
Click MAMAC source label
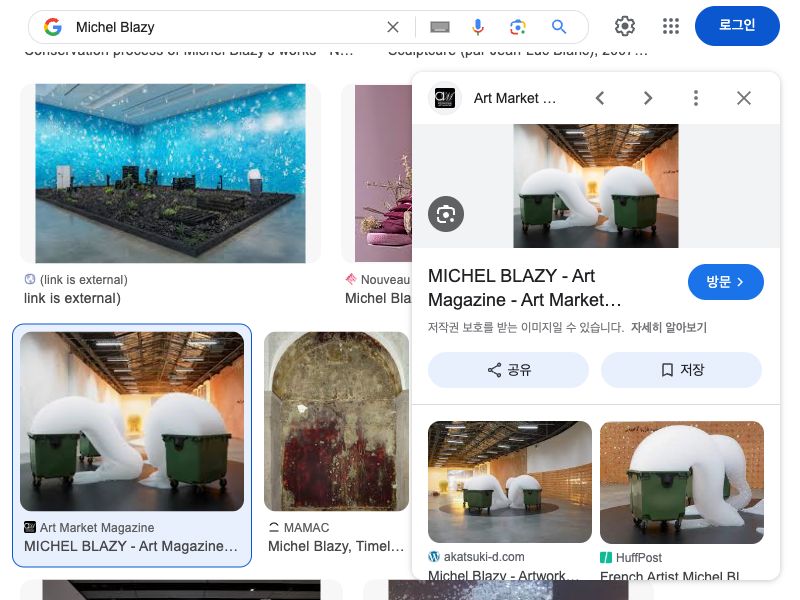click(306, 527)
